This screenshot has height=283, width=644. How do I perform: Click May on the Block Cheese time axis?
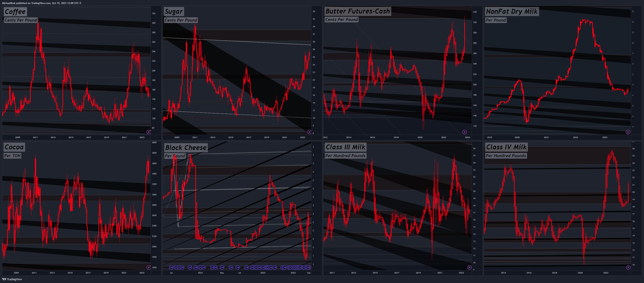222,273
